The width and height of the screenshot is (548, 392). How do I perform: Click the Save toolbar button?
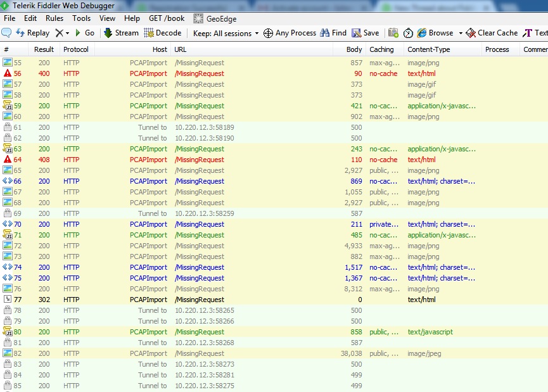coord(365,33)
